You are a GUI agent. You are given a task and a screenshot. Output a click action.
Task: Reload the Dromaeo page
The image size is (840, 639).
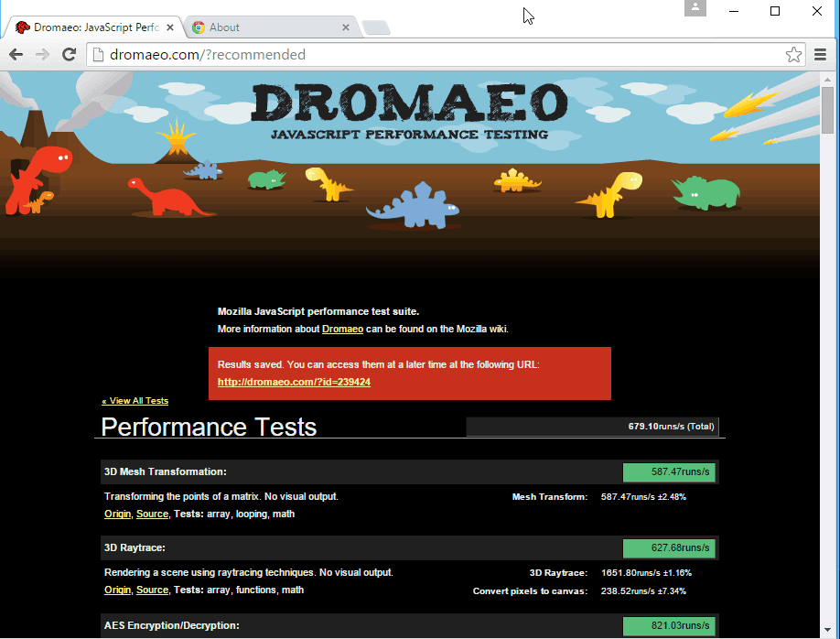click(69, 54)
